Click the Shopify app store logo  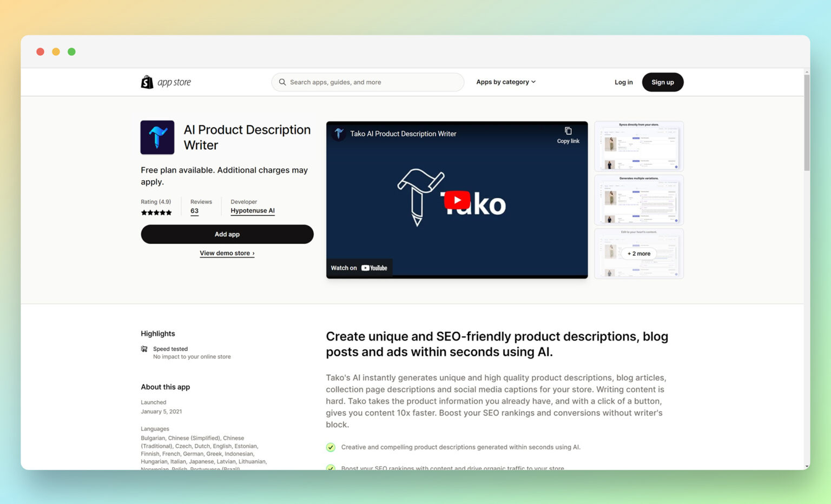(166, 82)
